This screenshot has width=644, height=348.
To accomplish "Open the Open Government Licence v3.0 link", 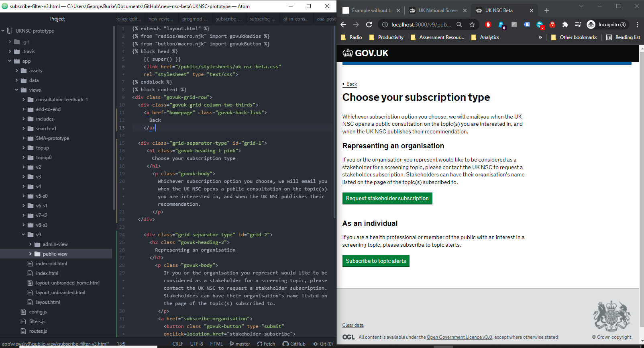I will coord(459,337).
